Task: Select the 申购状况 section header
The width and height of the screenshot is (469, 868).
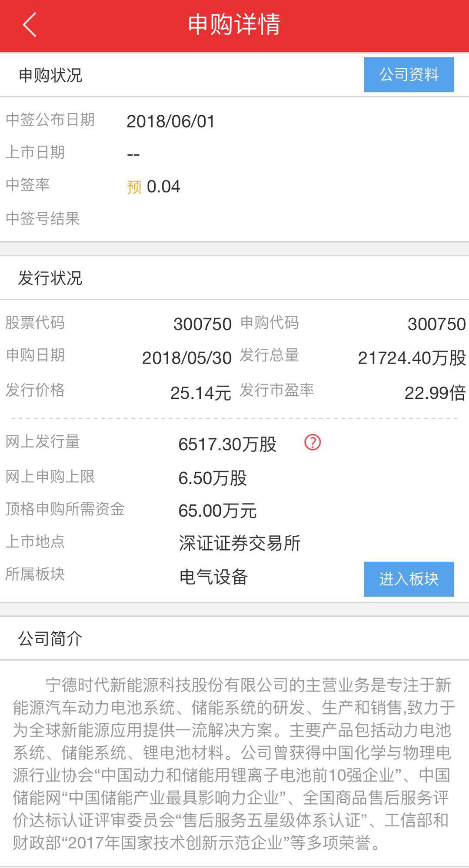Action: (50, 75)
